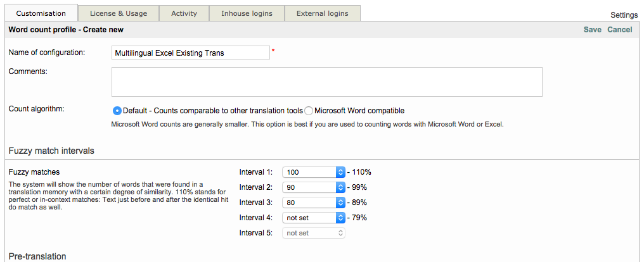Choose Microsoft Word compatible count algorithm
The height and width of the screenshot is (262, 644).
point(309,111)
